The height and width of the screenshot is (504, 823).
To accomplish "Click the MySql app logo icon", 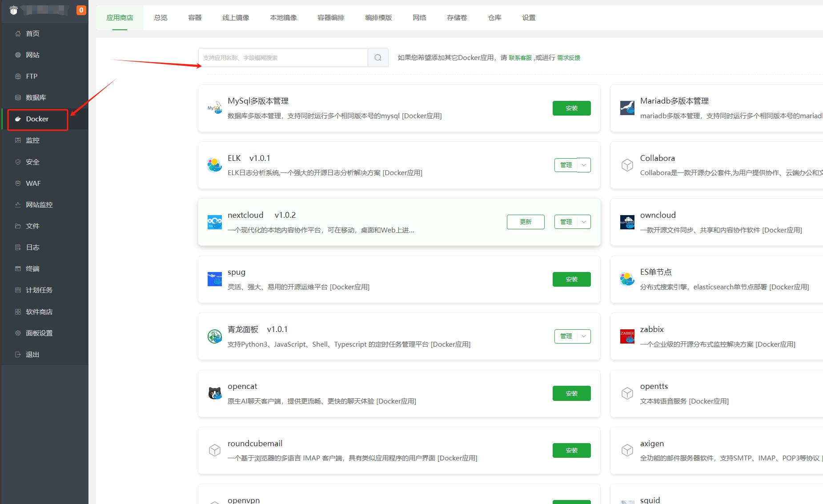I will (215, 108).
